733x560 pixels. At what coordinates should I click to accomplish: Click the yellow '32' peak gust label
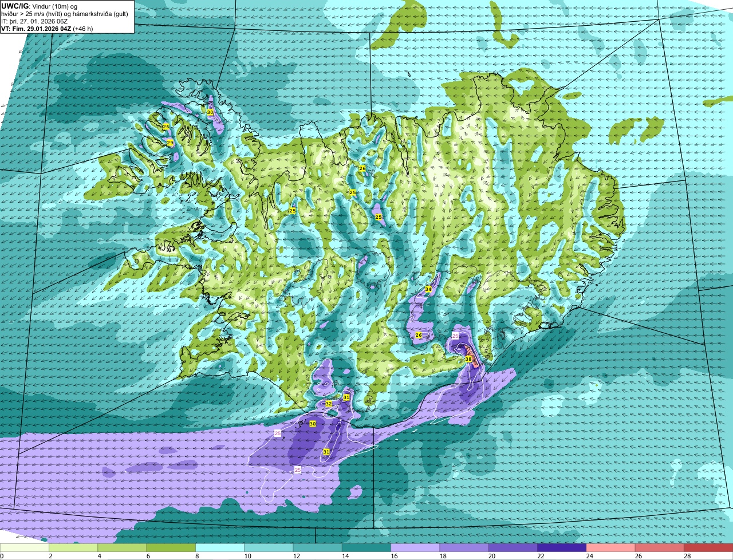pos(329,404)
